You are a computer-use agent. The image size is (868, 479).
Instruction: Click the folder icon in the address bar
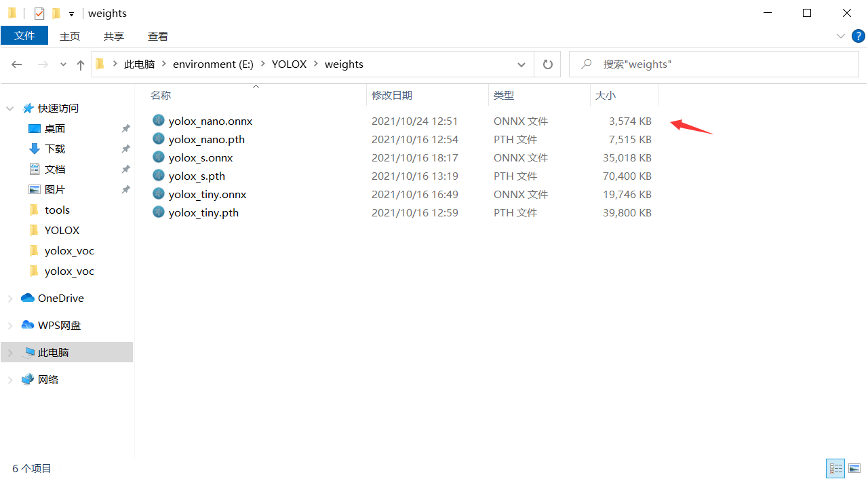point(100,63)
